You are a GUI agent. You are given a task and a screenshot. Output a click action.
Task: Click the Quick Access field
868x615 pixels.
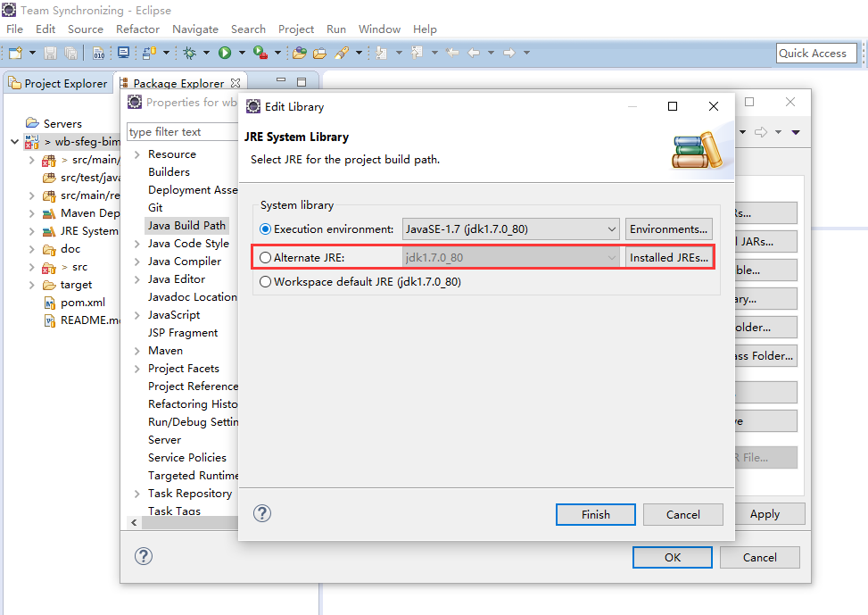[x=816, y=54]
